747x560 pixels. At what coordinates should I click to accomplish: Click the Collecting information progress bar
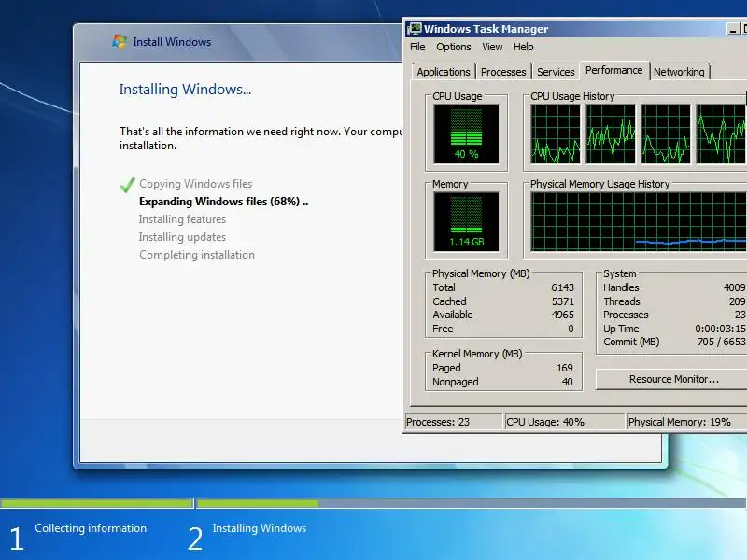click(97, 503)
